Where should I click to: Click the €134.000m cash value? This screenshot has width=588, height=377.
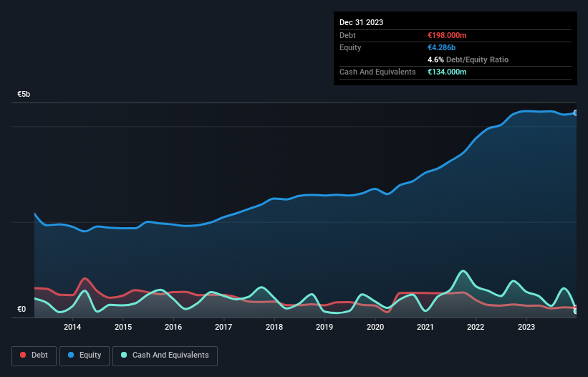tap(447, 72)
